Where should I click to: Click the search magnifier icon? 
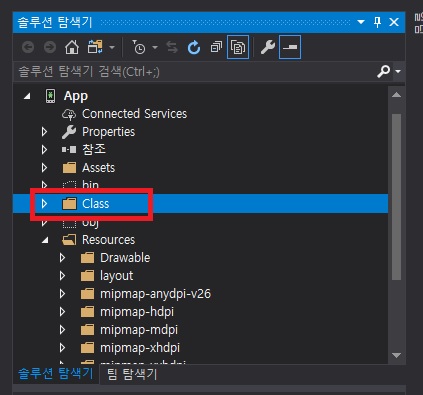coord(383,71)
